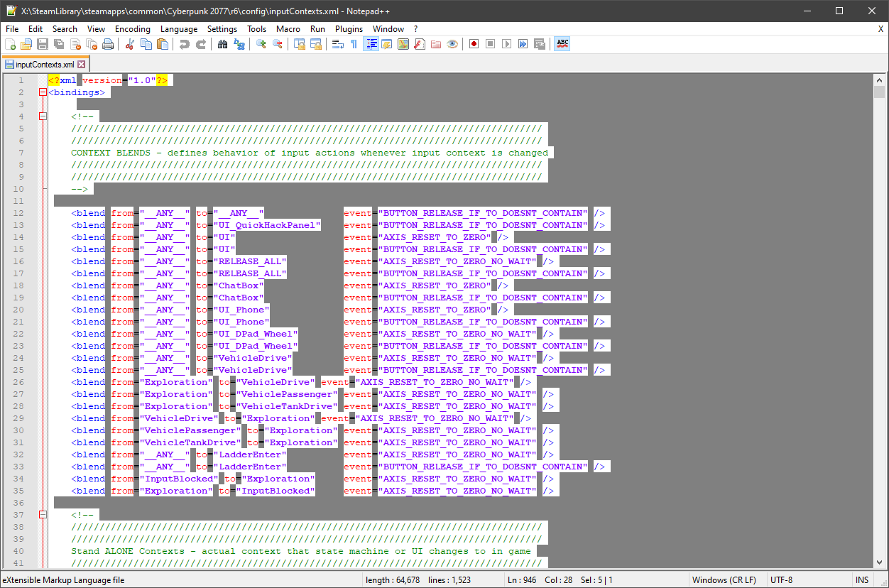Click the Print toolbar icon
This screenshot has height=588, width=889.
[x=108, y=44]
